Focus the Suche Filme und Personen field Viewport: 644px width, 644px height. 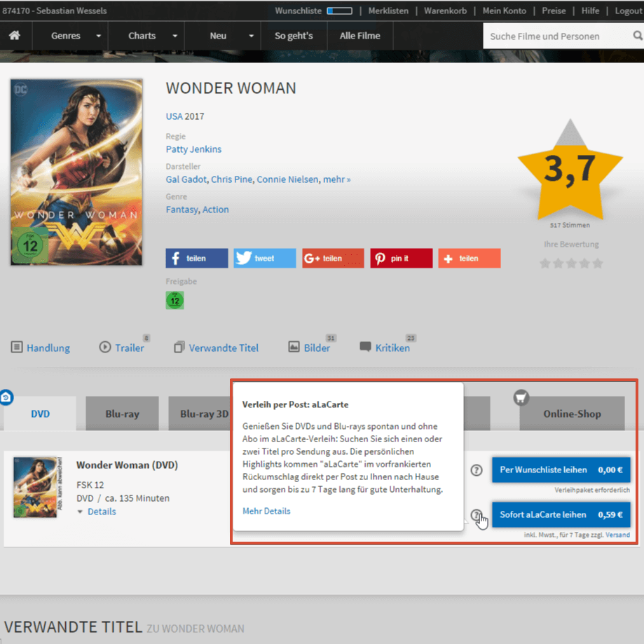558,36
